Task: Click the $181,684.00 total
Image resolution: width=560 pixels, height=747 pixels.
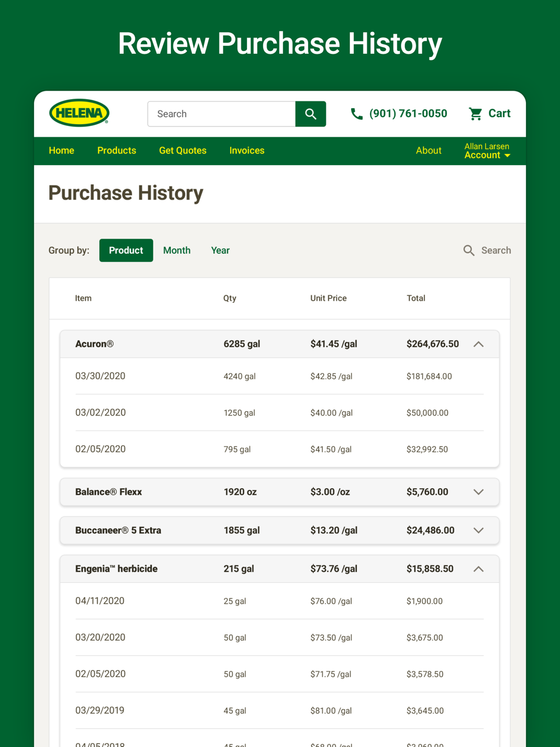Action: click(429, 376)
